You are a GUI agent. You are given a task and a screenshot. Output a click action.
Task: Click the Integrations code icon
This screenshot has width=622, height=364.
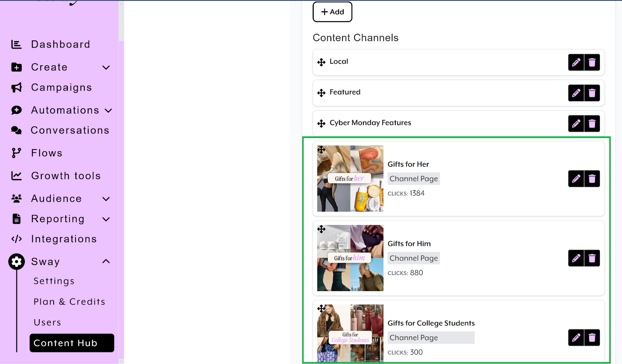click(16, 239)
